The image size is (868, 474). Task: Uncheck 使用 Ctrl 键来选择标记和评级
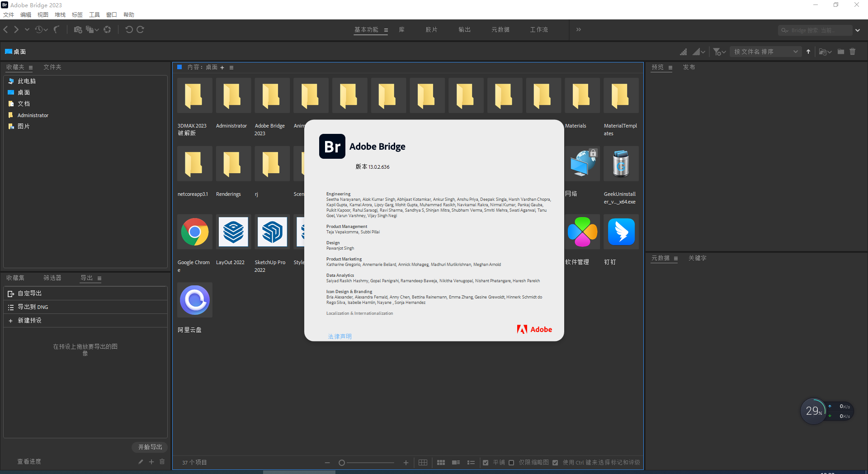point(555,462)
